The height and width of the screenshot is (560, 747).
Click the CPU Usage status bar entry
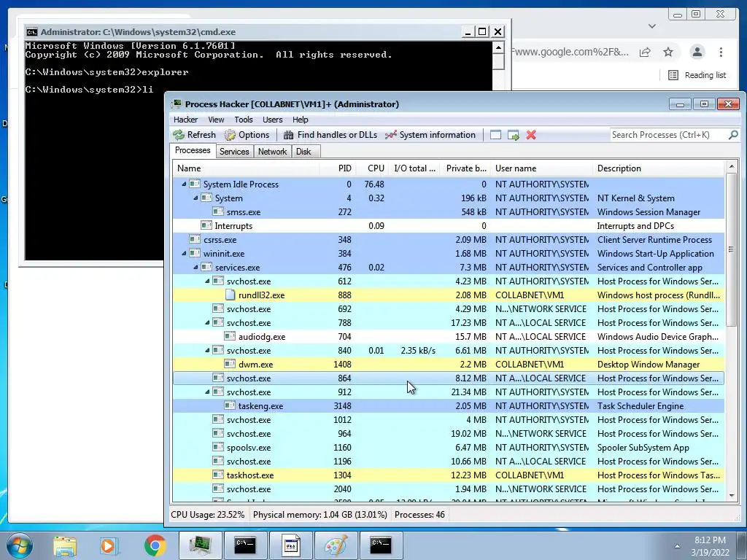tap(208, 515)
